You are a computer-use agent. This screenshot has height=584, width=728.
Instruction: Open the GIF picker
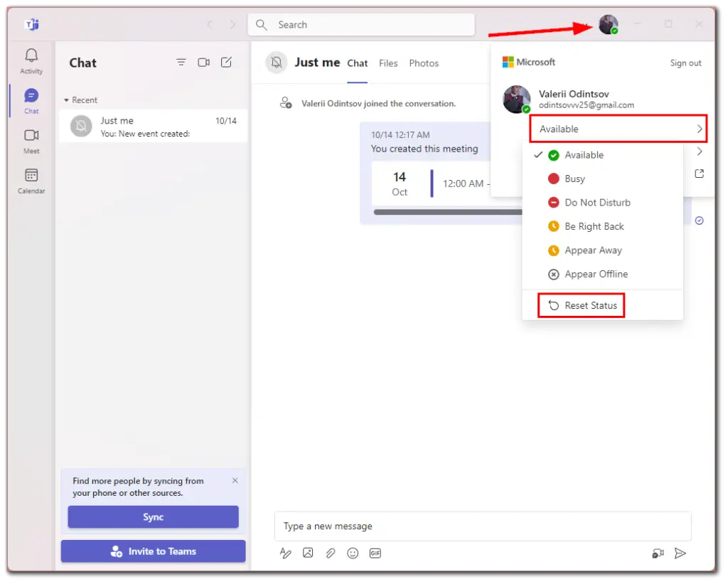(375, 553)
